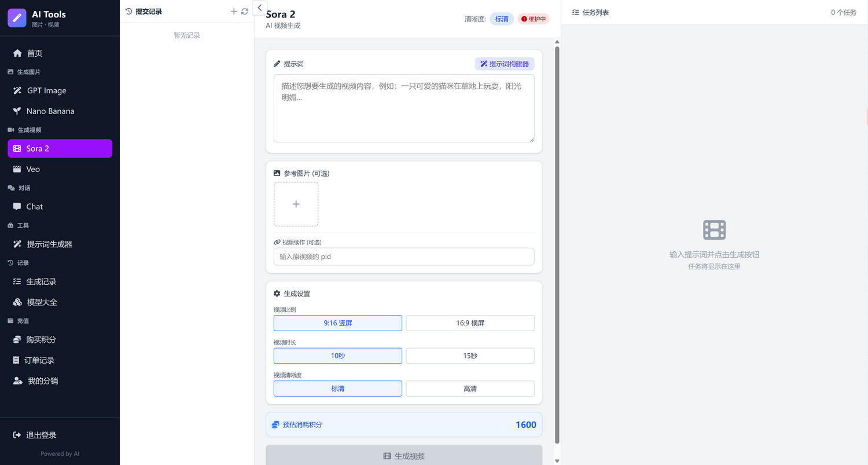Click the 视频续作 pid input field

[x=403, y=257]
